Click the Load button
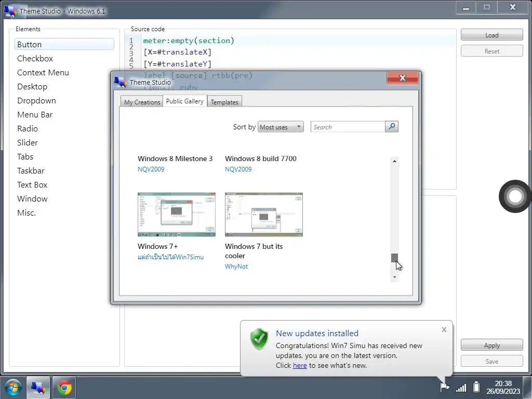Screen dimensions: 532x399 [x=491, y=35]
